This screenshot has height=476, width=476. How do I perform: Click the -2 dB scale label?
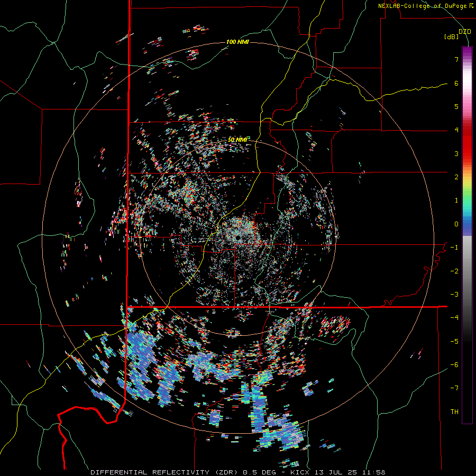pyautogui.click(x=454, y=271)
